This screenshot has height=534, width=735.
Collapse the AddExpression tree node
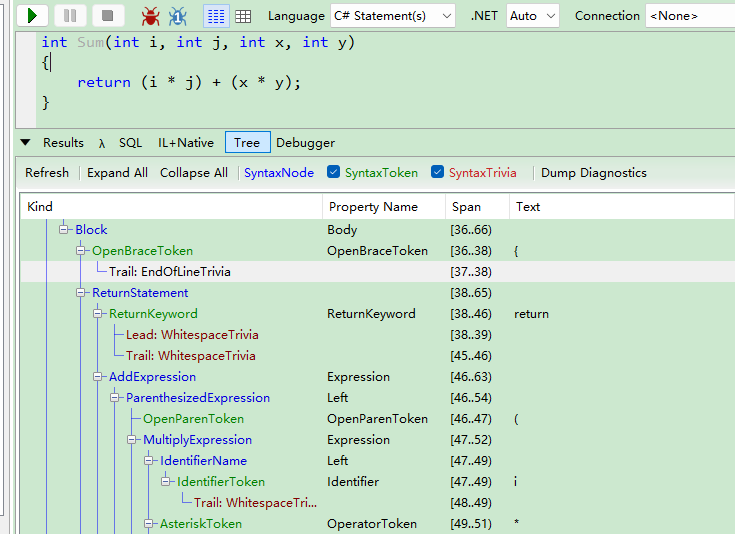tap(98, 377)
